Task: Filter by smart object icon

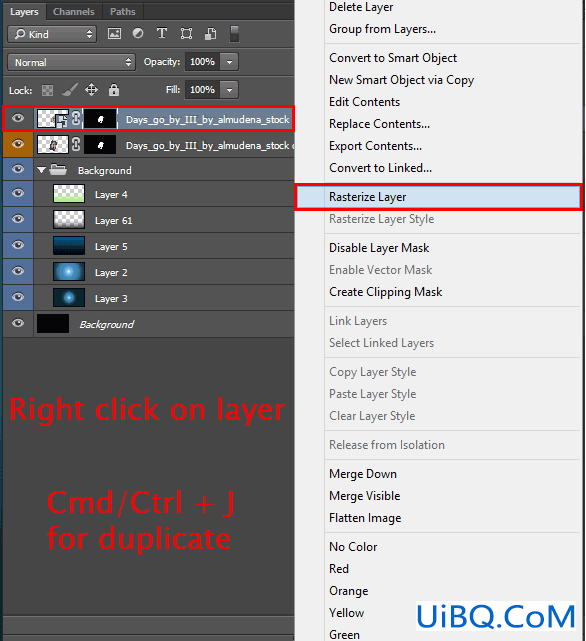Action: 210,34
